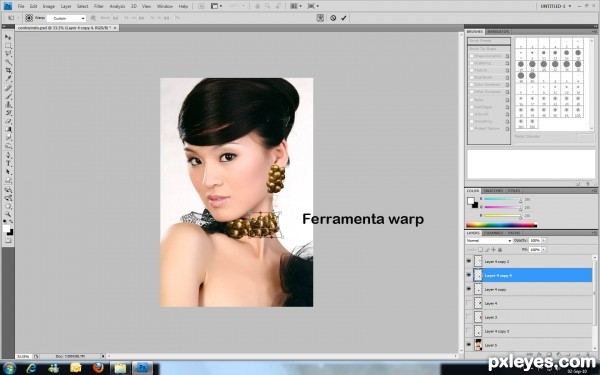
Task: Enable the Shape Dynamics checkbox
Action: point(472,56)
